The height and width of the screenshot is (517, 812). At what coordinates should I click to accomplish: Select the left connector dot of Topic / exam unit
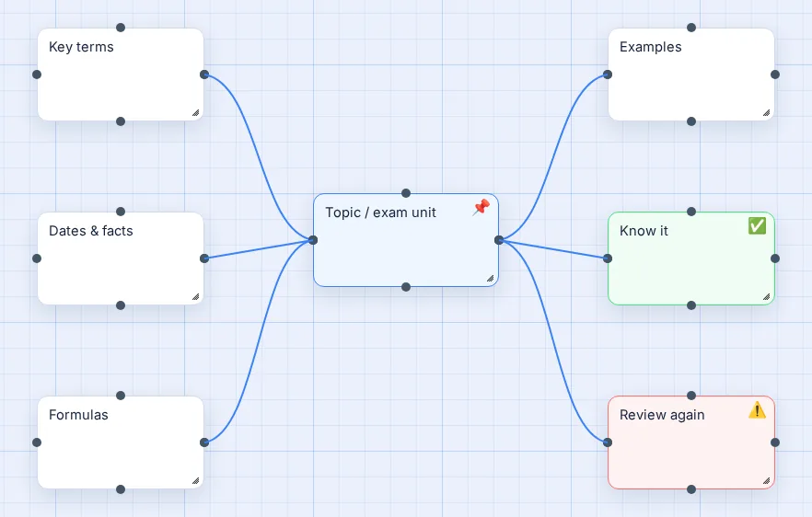(313, 240)
